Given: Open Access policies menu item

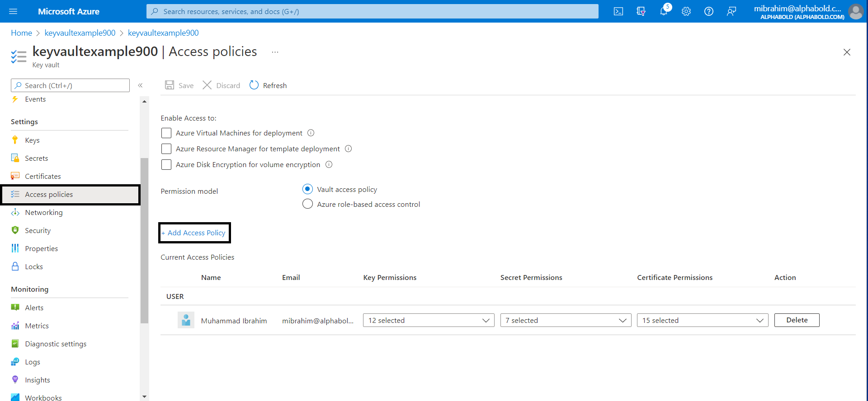Looking at the screenshot, I should pyautogui.click(x=71, y=194).
